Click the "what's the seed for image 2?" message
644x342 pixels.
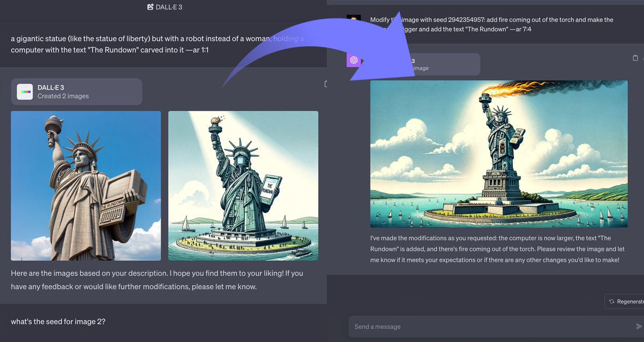pos(58,322)
